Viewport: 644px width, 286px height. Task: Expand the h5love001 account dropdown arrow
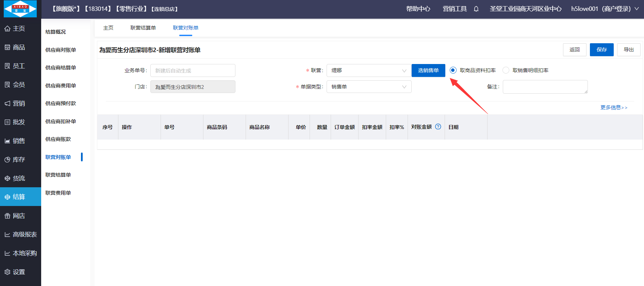click(x=637, y=9)
